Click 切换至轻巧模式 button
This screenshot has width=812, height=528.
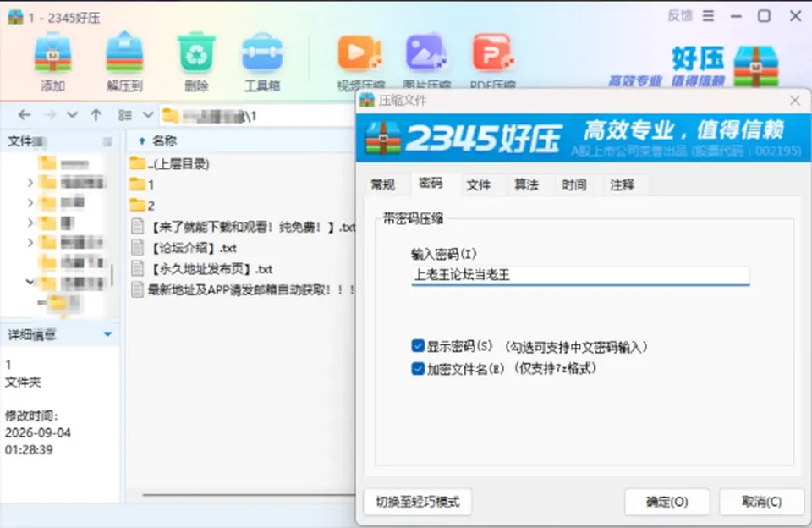(x=417, y=502)
